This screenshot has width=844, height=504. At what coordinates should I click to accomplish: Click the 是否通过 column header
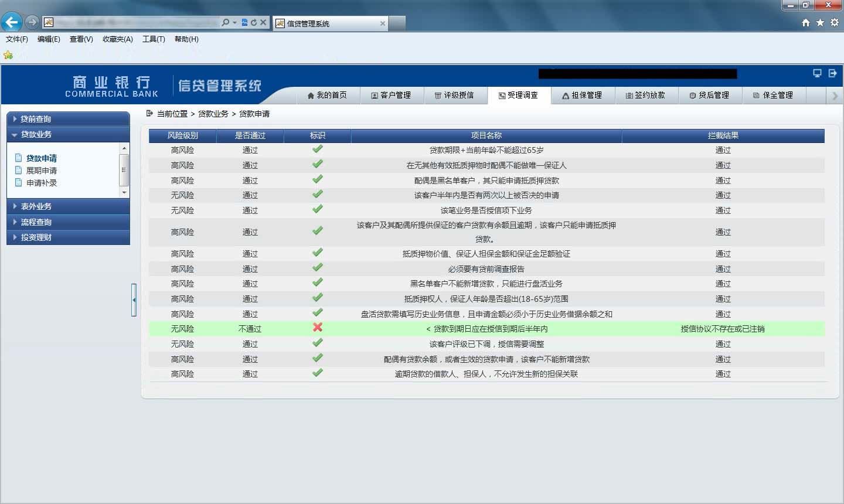tap(250, 135)
